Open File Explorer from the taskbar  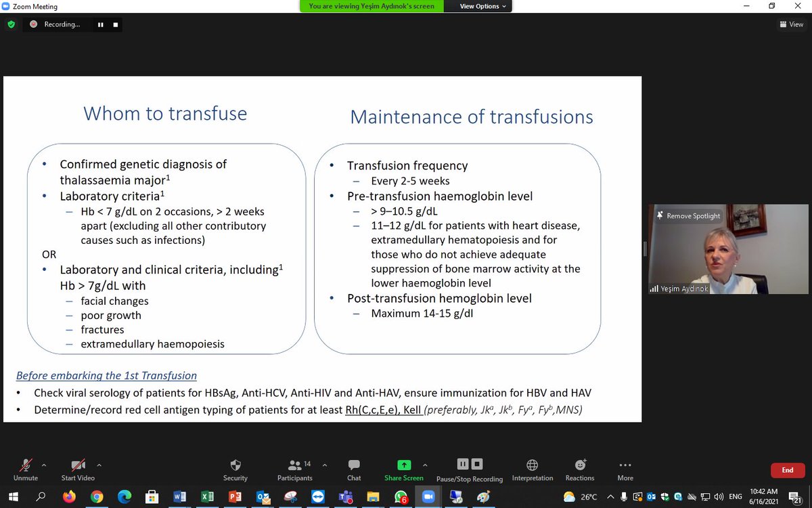(373, 496)
